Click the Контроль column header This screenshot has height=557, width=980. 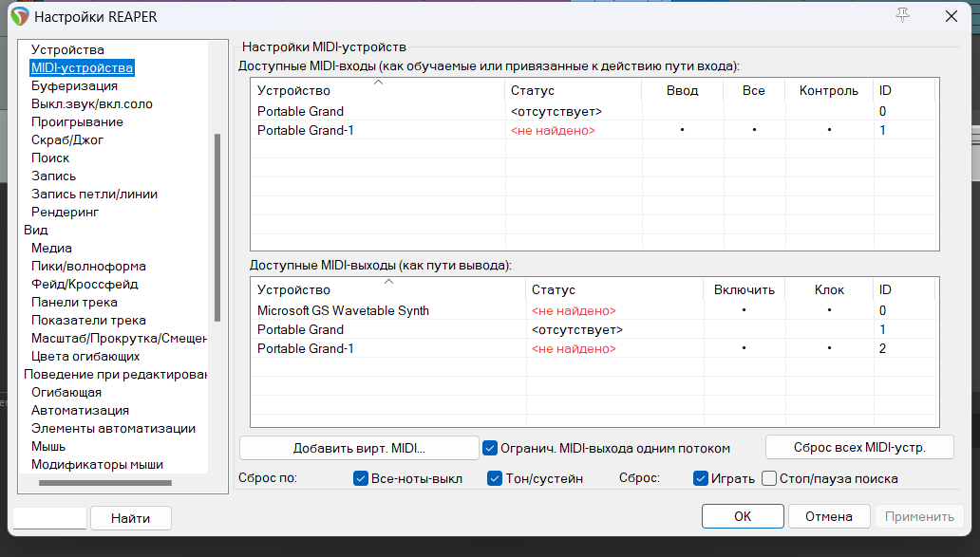pos(829,90)
